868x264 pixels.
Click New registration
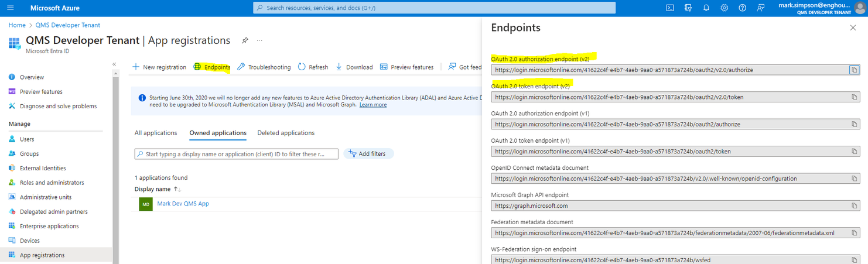point(159,67)
